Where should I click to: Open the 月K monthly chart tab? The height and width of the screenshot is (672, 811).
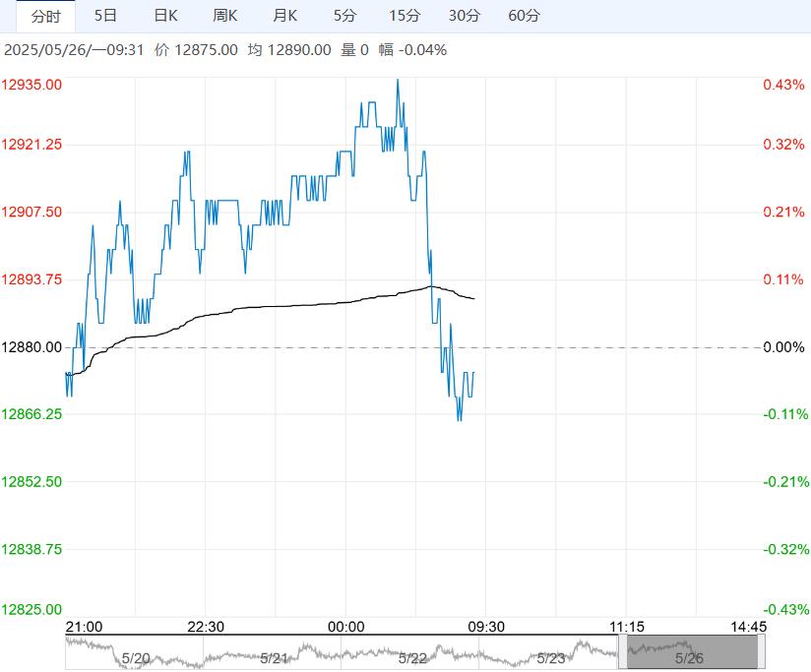point(285,16)
